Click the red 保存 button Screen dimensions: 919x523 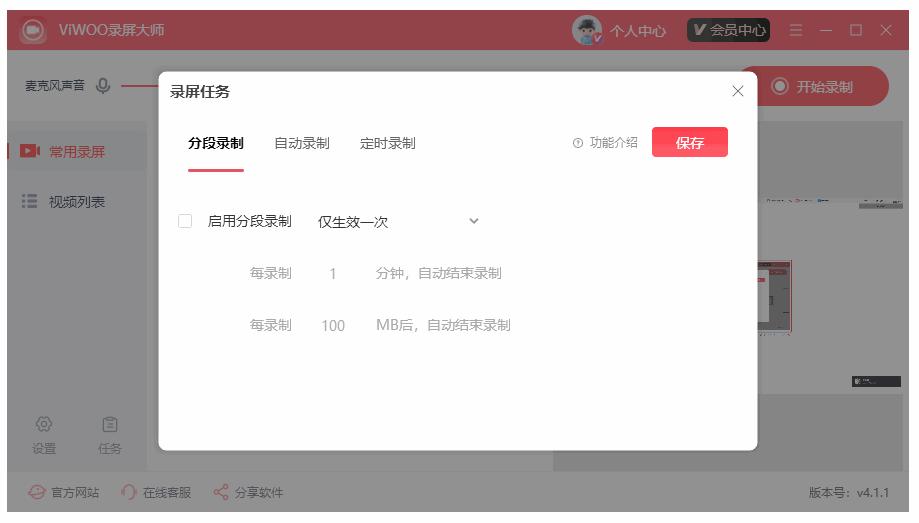pos(690,142)
